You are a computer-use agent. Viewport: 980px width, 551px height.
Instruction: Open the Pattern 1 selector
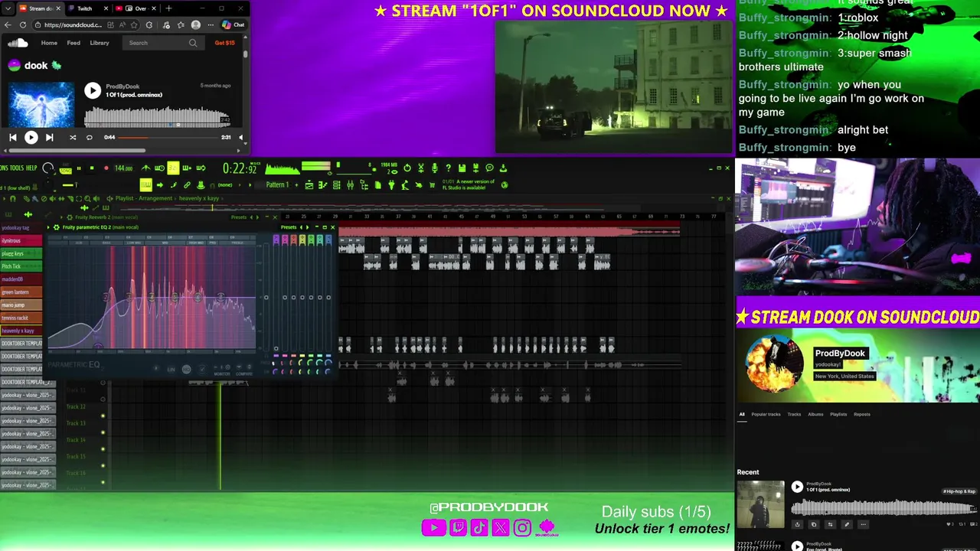point(277,184)
